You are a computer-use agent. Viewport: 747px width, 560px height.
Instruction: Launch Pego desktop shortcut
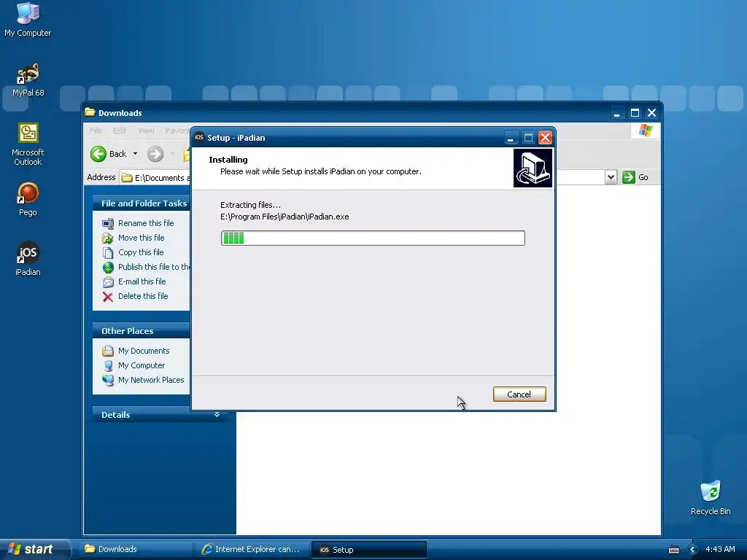28,199
